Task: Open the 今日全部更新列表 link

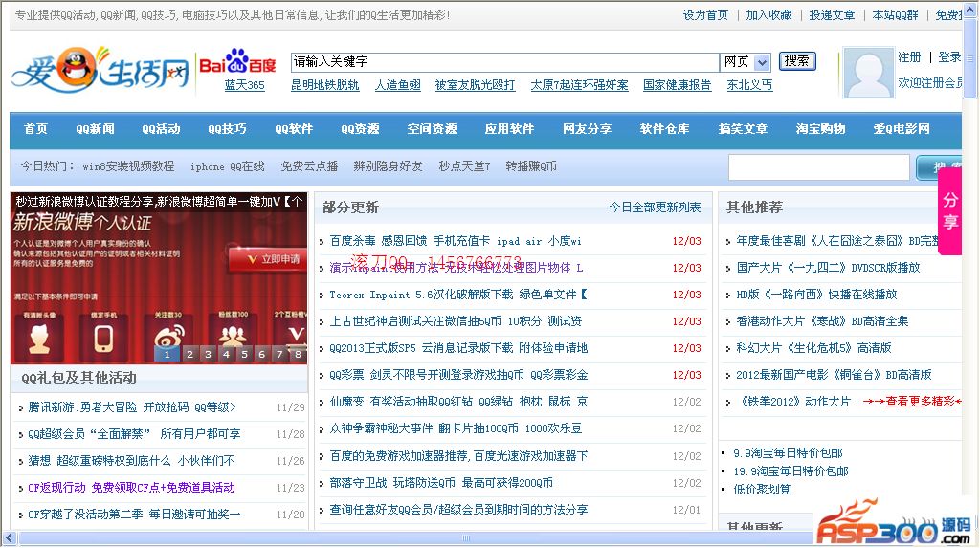Action: tap(655, 208)
